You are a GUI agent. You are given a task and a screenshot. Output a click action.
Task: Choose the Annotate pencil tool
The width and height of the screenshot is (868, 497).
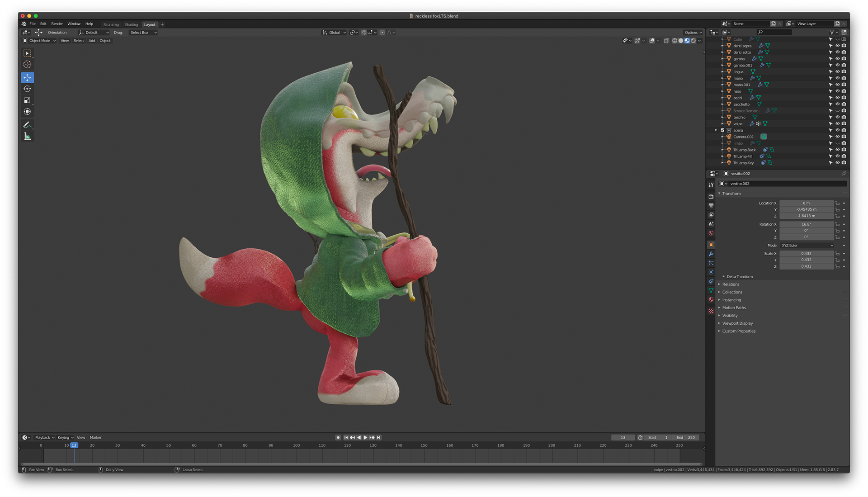tap(27, 125)
